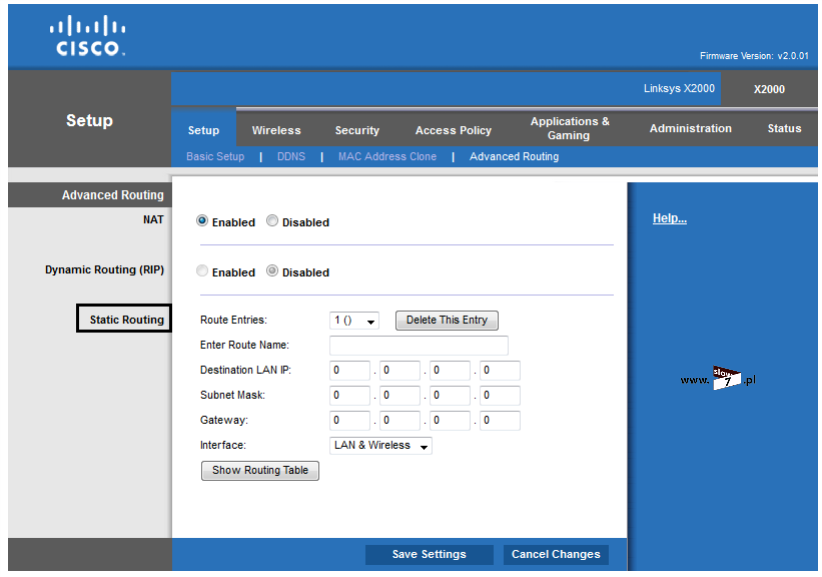The height and width of the screenshot is (577, 822).
Task: Open the Help link
Action: click(x=669, y=219)
